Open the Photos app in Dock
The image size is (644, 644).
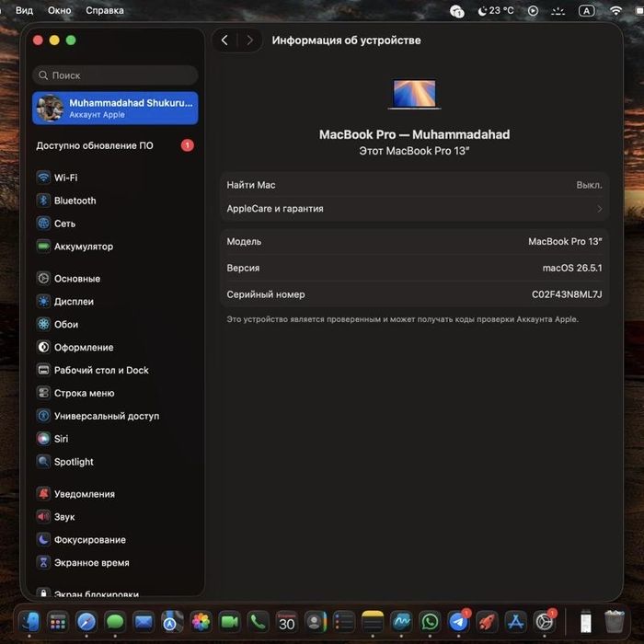tap(201, 622)
